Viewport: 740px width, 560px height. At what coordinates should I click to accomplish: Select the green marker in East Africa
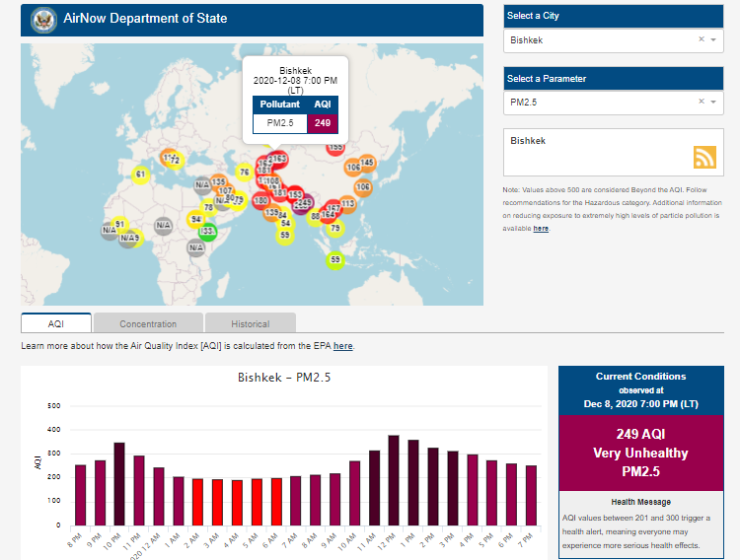tap(207, 232)
